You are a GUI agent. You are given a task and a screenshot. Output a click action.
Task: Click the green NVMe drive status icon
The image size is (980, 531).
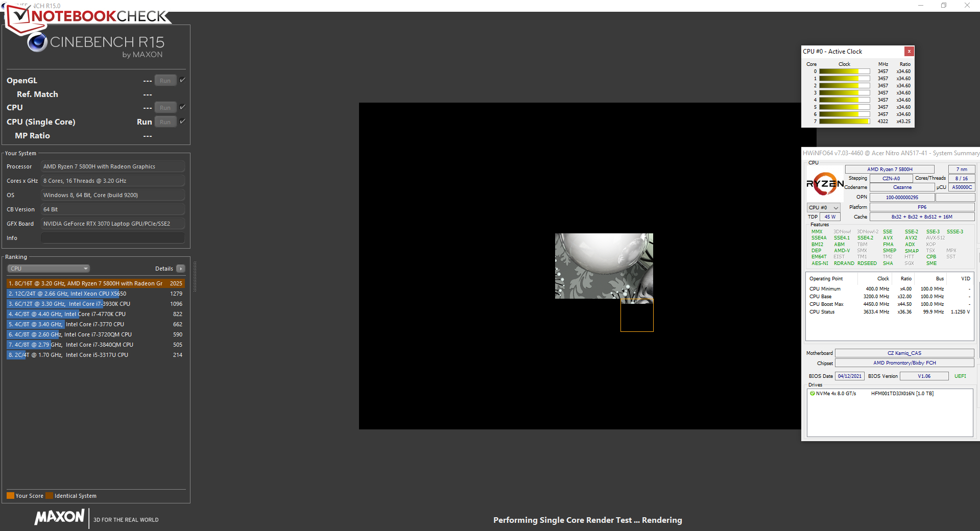812,394
